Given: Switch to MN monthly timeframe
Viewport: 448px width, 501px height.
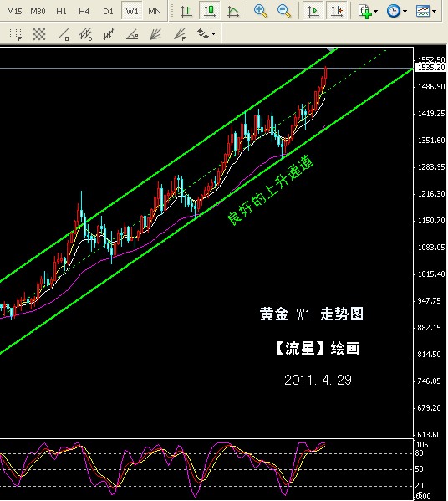Looking at the screenshot, I should 155,12.
